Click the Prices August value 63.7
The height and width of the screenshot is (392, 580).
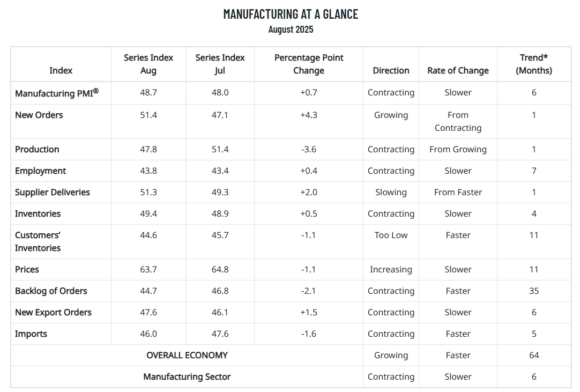pyautogui.click(x=148, y=269)
